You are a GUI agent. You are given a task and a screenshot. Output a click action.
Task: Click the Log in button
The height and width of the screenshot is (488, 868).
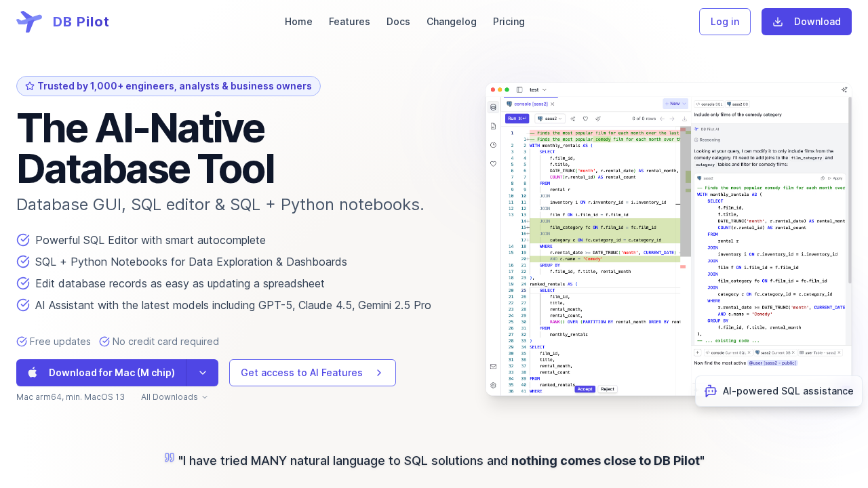(724, 22)
